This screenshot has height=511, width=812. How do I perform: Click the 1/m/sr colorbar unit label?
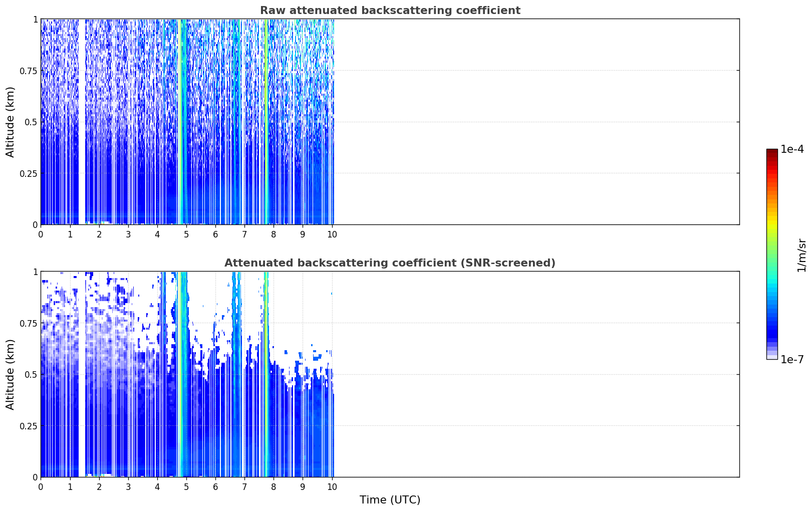(x=801, y=255)
